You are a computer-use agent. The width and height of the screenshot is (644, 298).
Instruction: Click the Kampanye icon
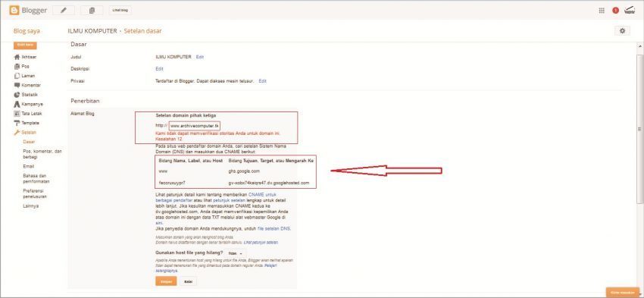pyautogui.click(x=17, y=104)
